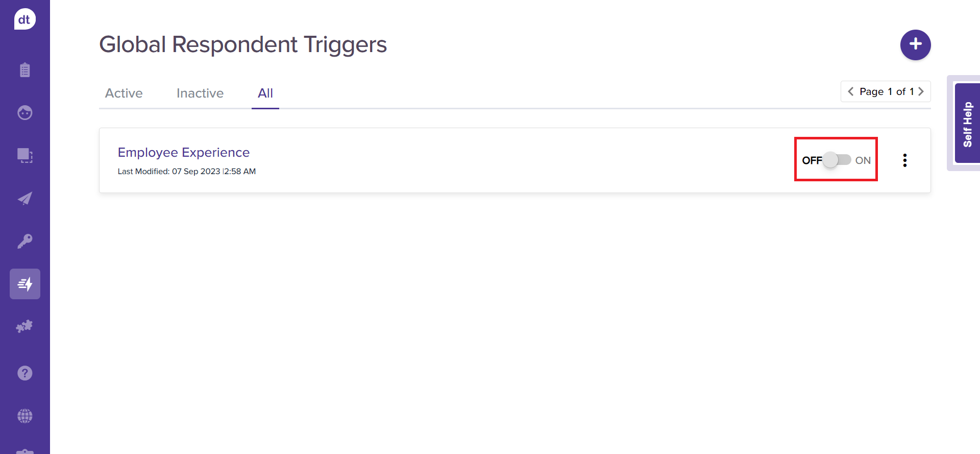Switch to the Active tab
Screen dimensions: 980x454
(124, 93)
